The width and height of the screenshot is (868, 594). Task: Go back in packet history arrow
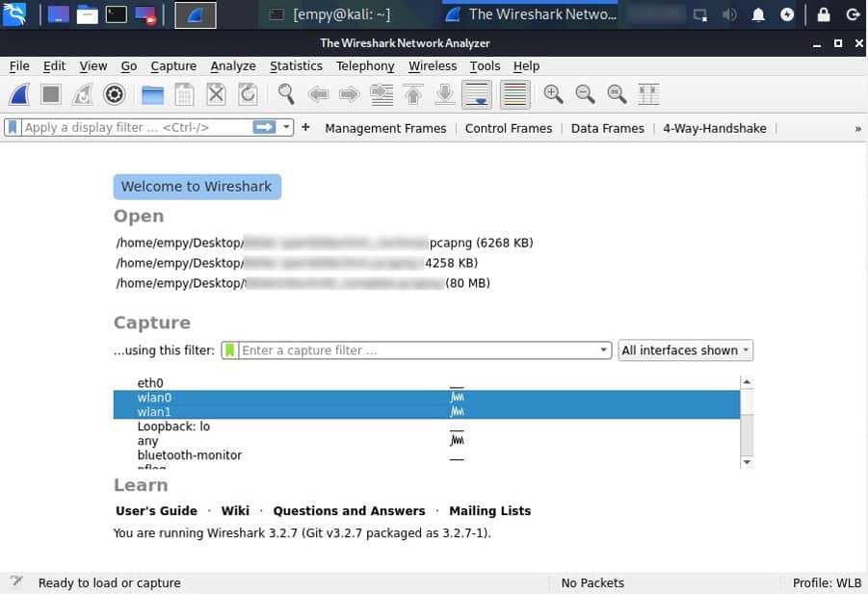(318, 94)
